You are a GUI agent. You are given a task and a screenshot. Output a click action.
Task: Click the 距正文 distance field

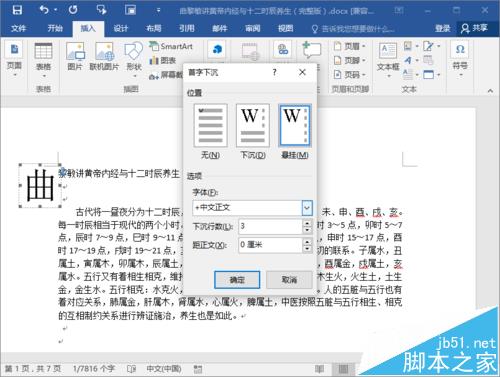pyautogui.click(x=270, y=245)
